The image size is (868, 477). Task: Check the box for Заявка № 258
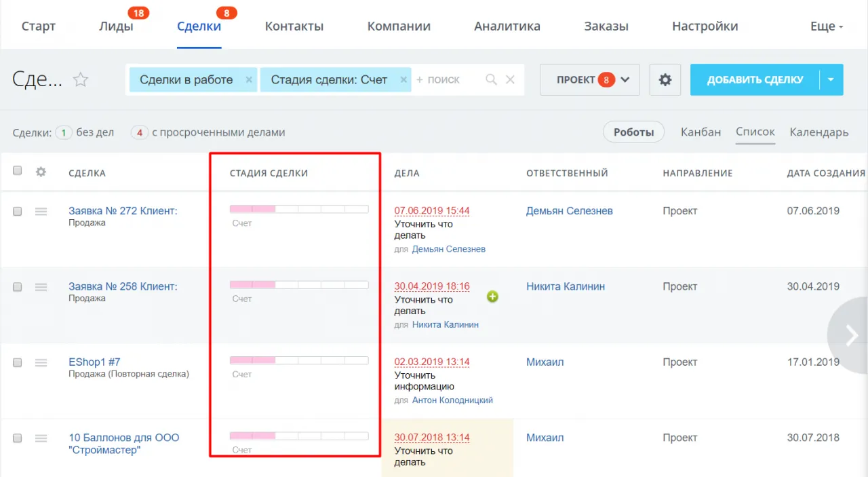(18, 287)
